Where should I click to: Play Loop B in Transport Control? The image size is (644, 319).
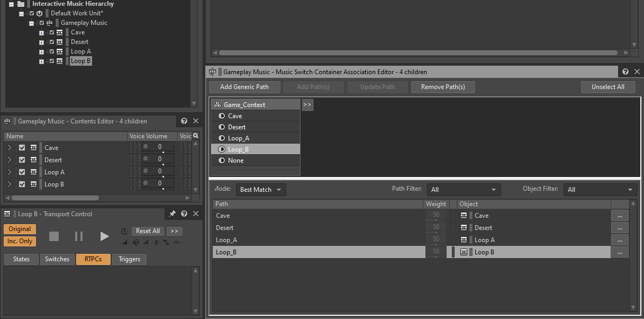(104, 236)
